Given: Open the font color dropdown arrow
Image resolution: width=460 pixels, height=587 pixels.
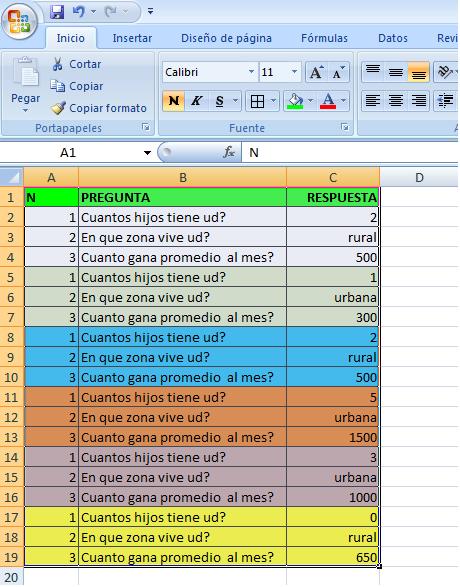Looking at the screenshot, I should click(343, 101).
